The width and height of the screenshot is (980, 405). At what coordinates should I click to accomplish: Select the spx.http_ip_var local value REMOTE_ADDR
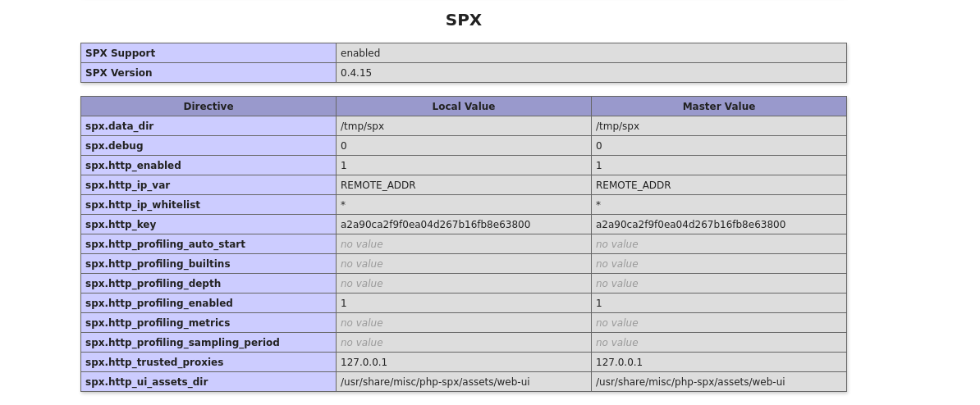(378, 185)
